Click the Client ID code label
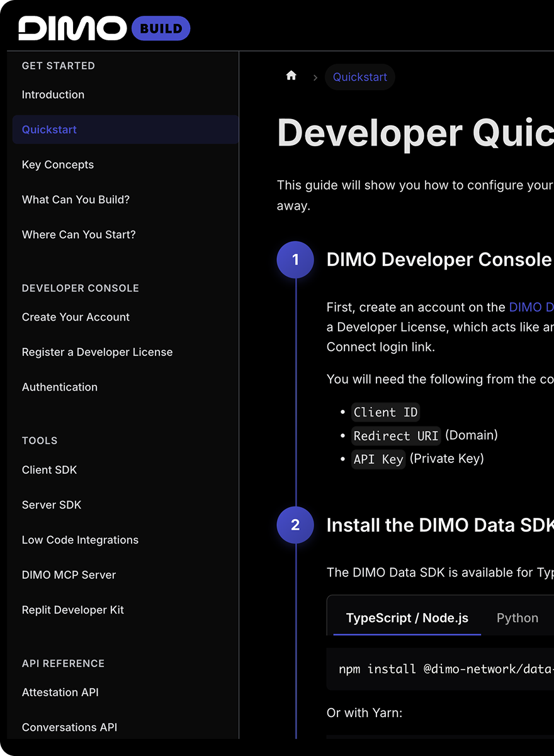554x756 pixels. [x=385, y=413]
